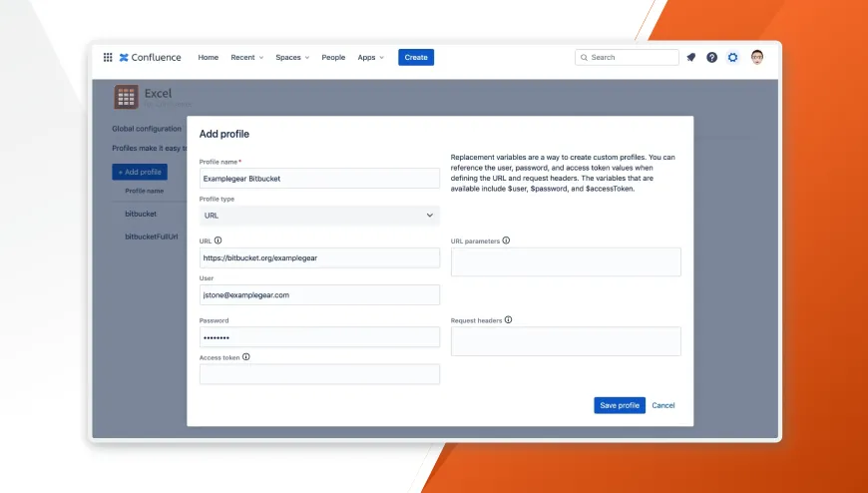Go to the Home menu item

(x=209, y=57)
